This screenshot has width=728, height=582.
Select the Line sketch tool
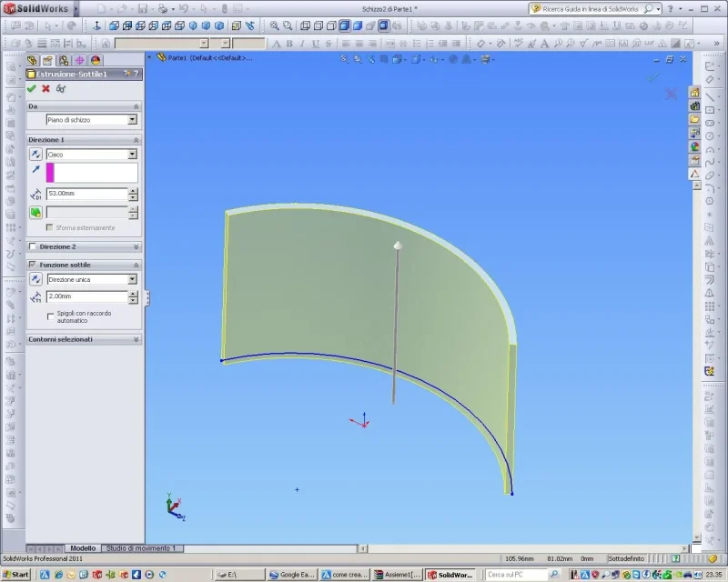(710, 97)
